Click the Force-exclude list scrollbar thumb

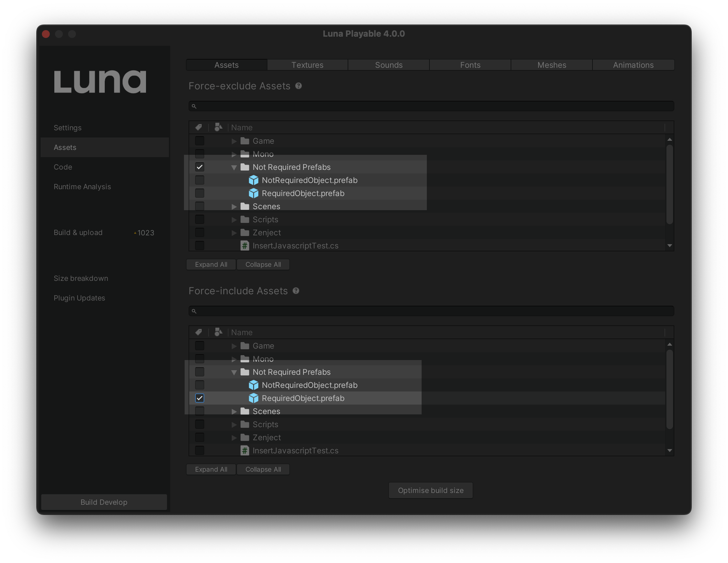[669, 184]
